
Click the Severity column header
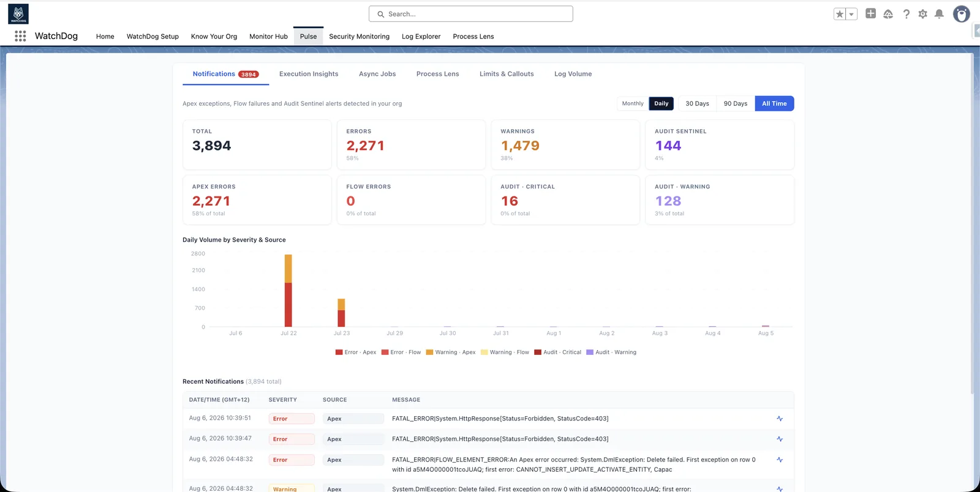(x=282, y=400)
